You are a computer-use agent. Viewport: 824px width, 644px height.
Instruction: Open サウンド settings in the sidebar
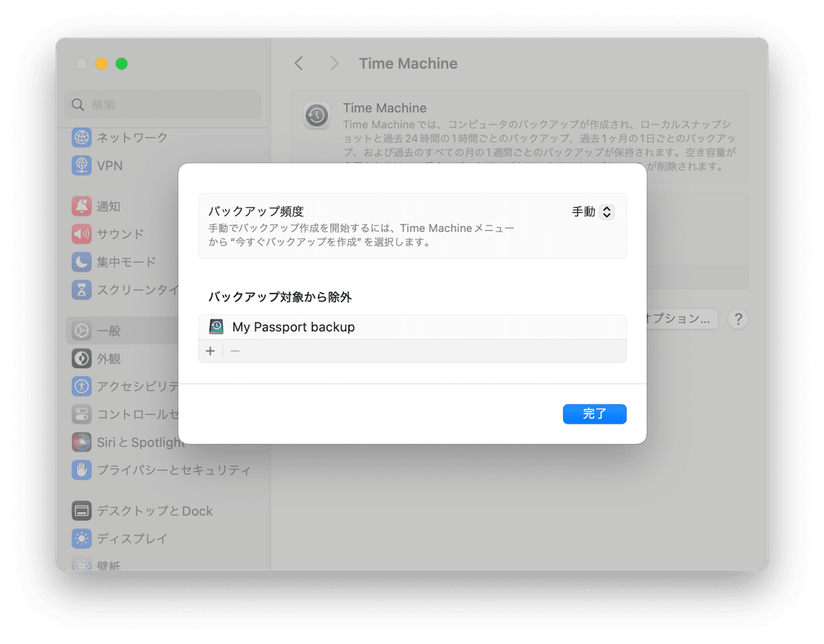108,235
